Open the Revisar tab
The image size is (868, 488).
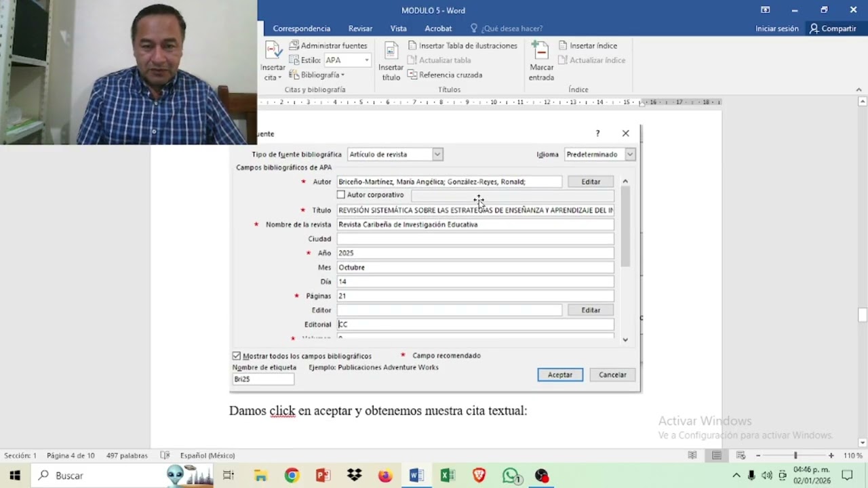pos(360,28)
